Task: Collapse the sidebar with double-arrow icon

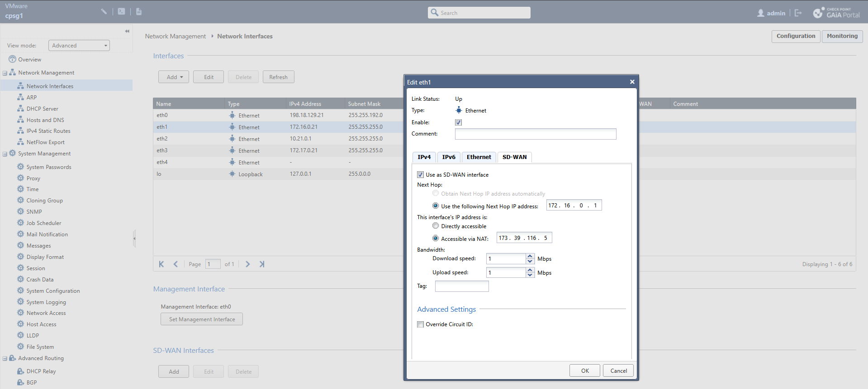Action: (127, 31)
